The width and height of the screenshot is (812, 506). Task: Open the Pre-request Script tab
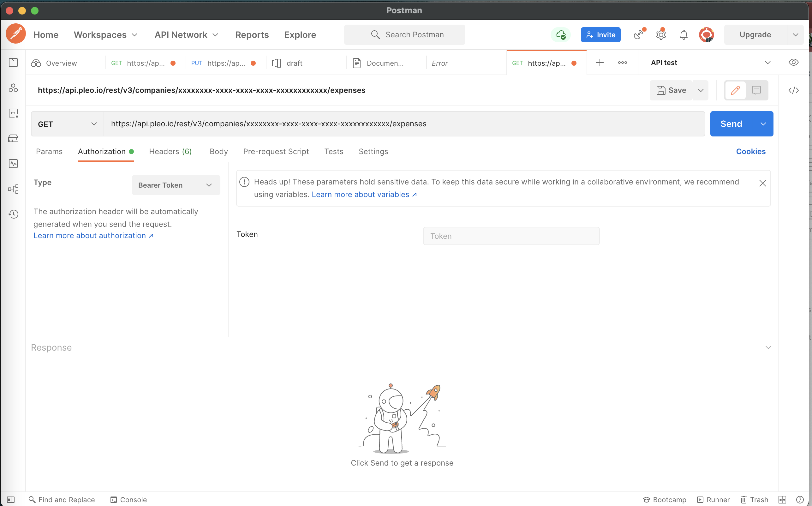(x=276, y=152)
